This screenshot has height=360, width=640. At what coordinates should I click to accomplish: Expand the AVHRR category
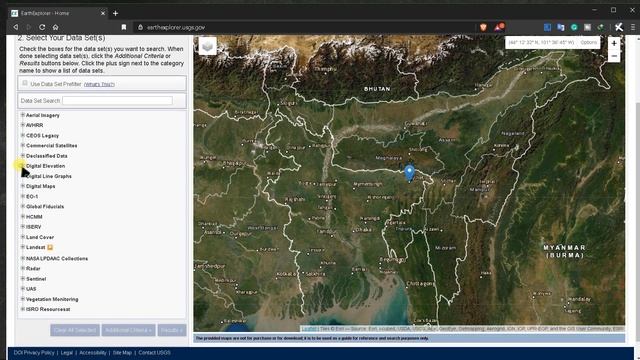click(23, 125)
